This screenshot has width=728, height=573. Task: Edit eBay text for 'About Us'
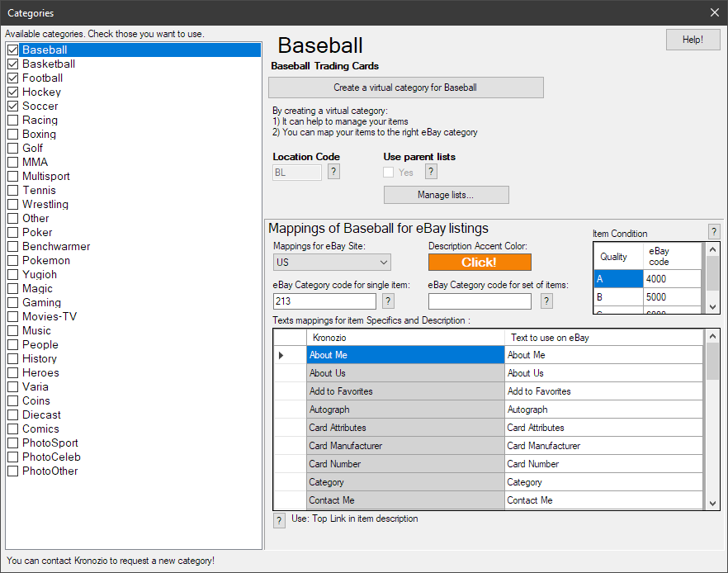(603, 373)
